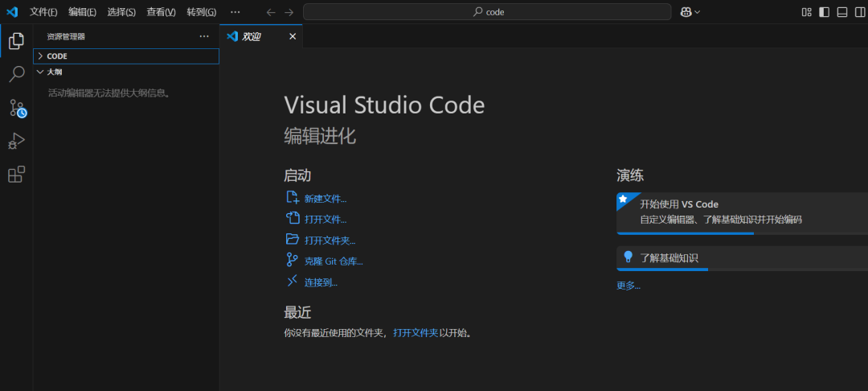The height and width of the screenshot is (391, 868).
Task: Click the 打开文件... link
Action: pyautogui.click(x=325, y=220)
